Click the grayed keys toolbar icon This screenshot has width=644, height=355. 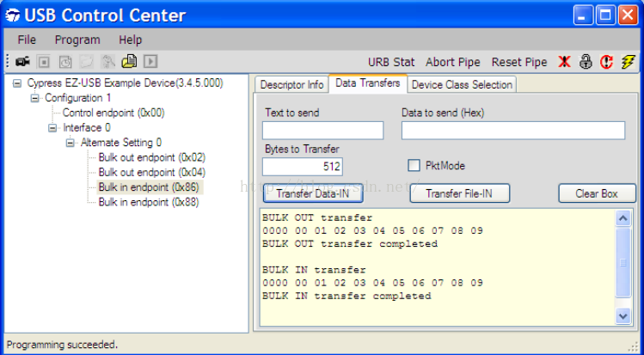click(108, 62)
